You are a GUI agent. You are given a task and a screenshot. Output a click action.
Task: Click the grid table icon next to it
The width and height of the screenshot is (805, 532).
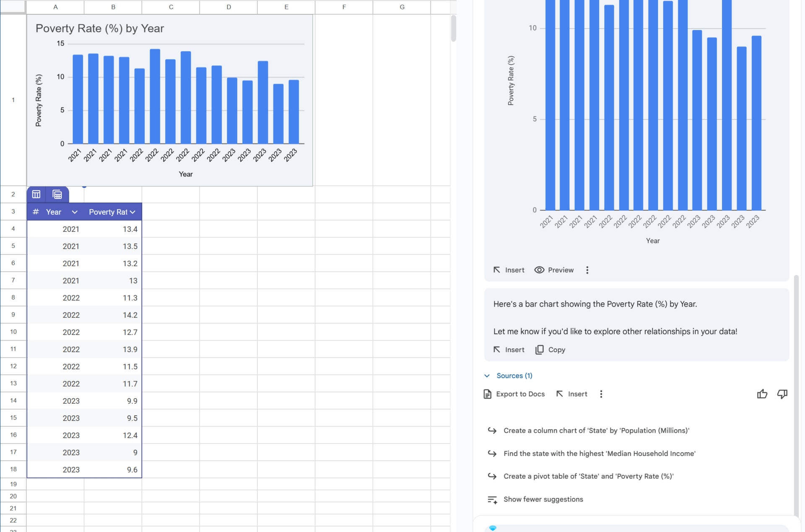tap(57, 195)
